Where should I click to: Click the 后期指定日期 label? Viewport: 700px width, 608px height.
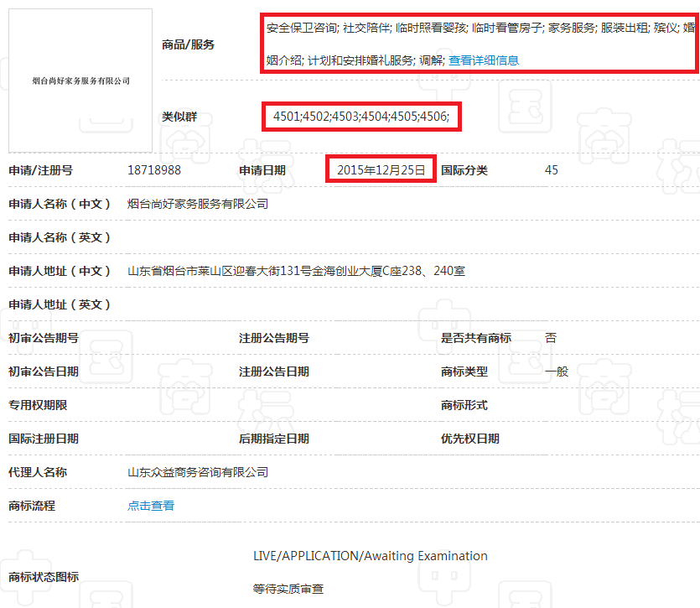pos(273,439)
